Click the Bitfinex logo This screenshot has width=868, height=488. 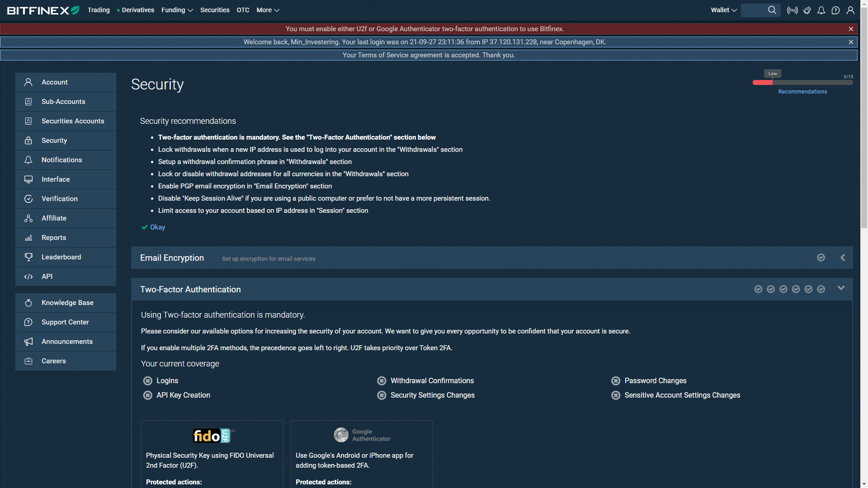[x=43, y=10]
